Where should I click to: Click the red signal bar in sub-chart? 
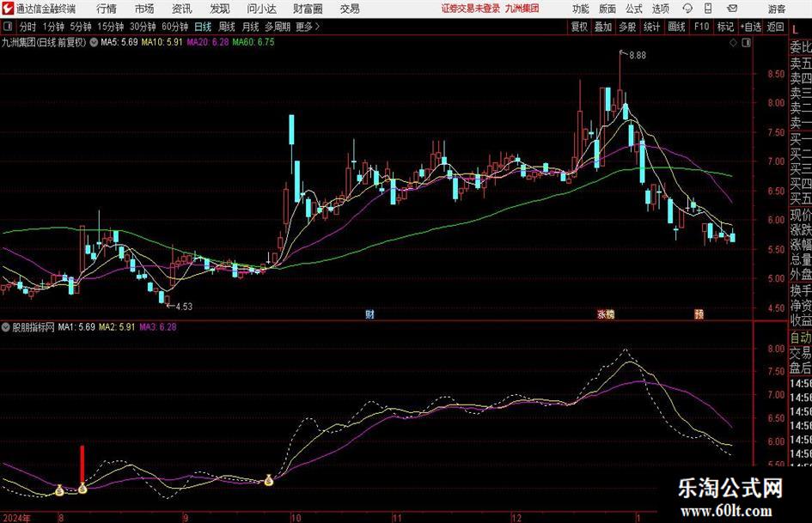(82, 464)
